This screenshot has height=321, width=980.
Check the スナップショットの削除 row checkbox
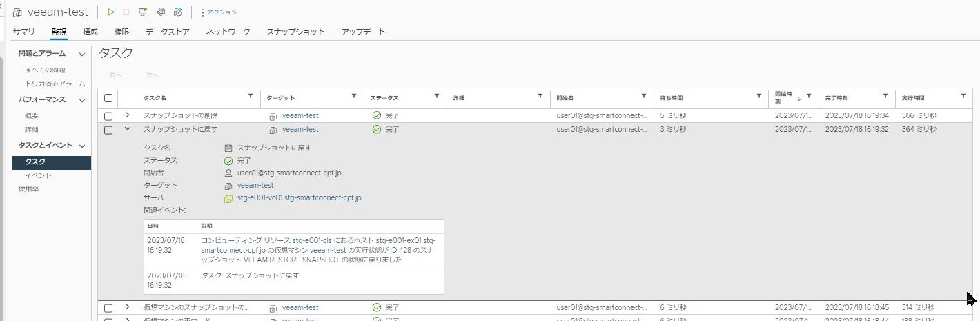(108, 116)
